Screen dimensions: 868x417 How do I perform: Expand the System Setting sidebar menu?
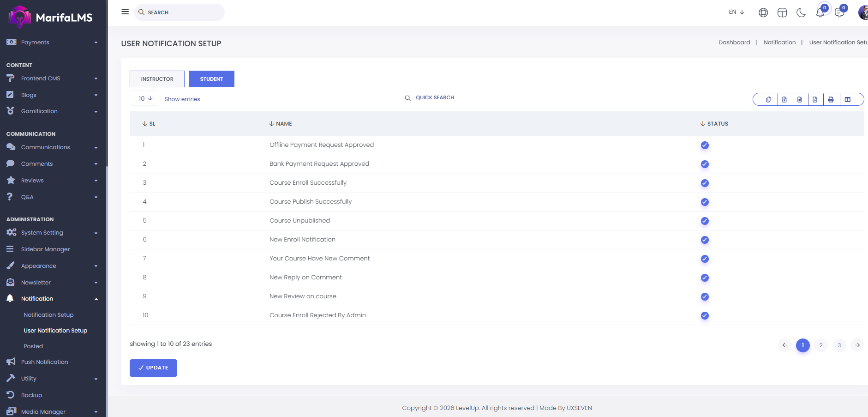pyautogui.click(x=52, y=233)
